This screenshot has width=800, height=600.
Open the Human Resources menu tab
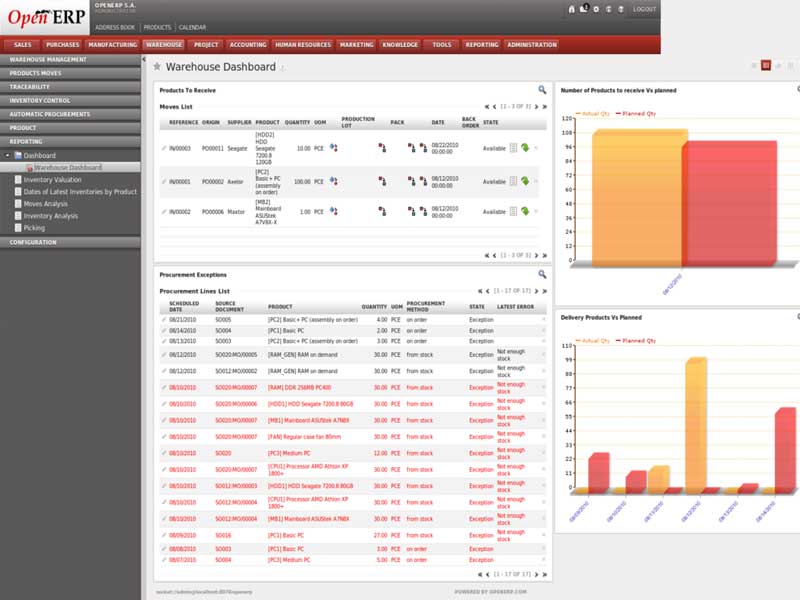302,45
